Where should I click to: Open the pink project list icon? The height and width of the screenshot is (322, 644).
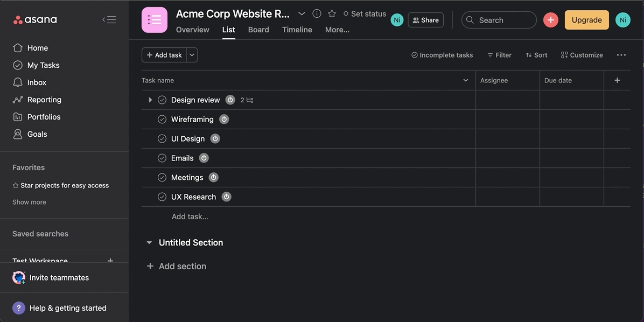coord(155,20)
